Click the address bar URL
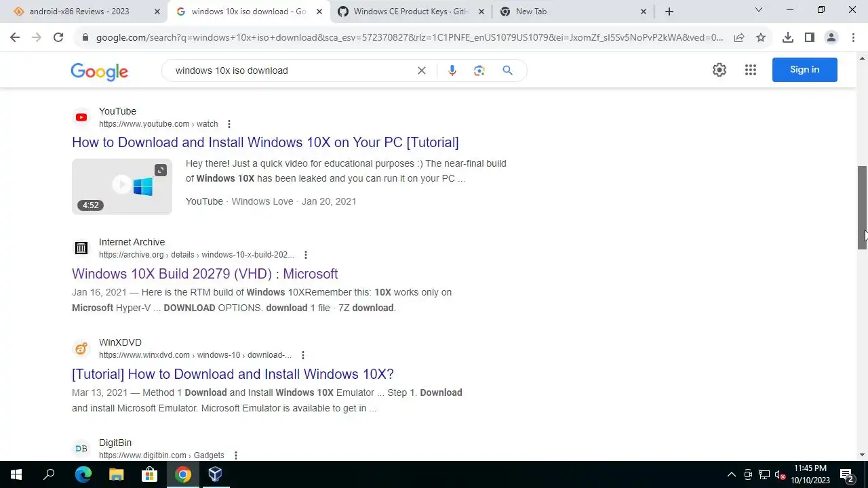Screen dimensions: 868x488 (410, 38)
